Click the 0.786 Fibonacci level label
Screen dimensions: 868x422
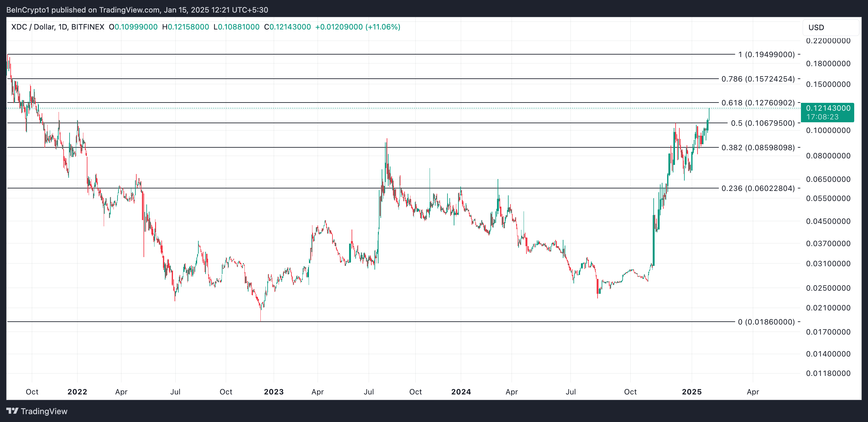tap(758, 79)
